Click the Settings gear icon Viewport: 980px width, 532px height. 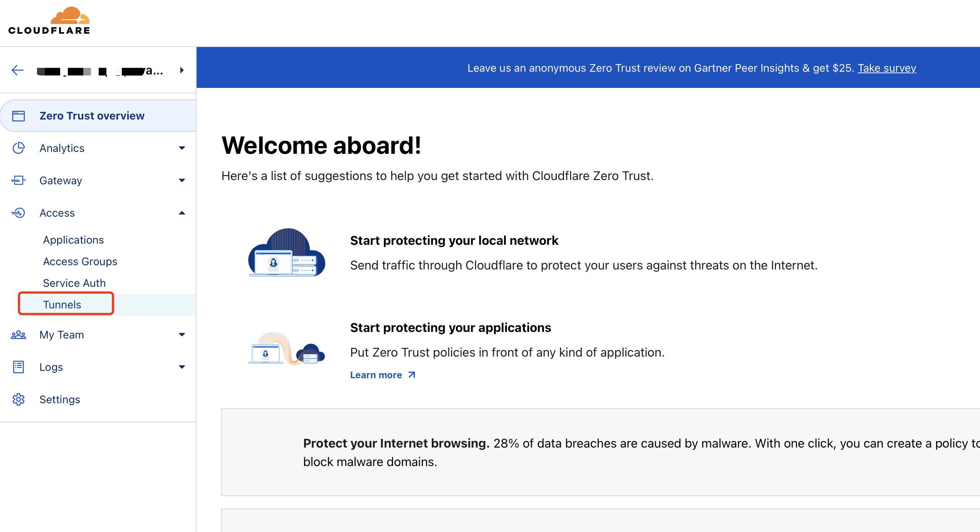[x=19, y=399]
